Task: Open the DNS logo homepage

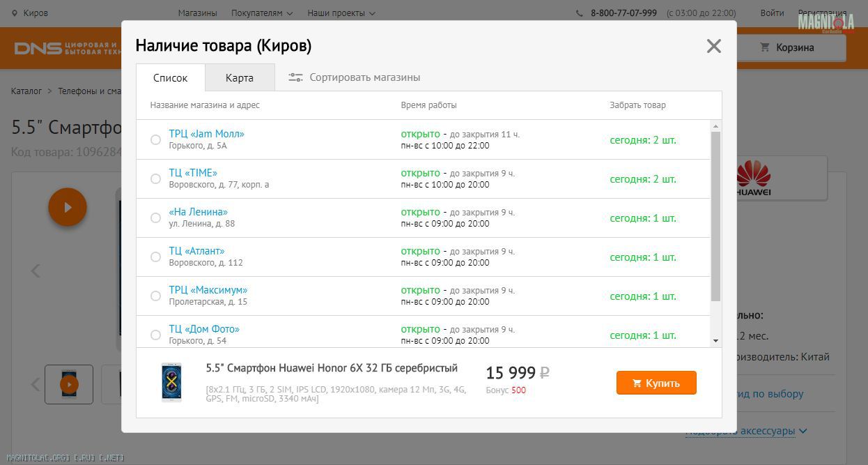Action: [x=68, y=48]
